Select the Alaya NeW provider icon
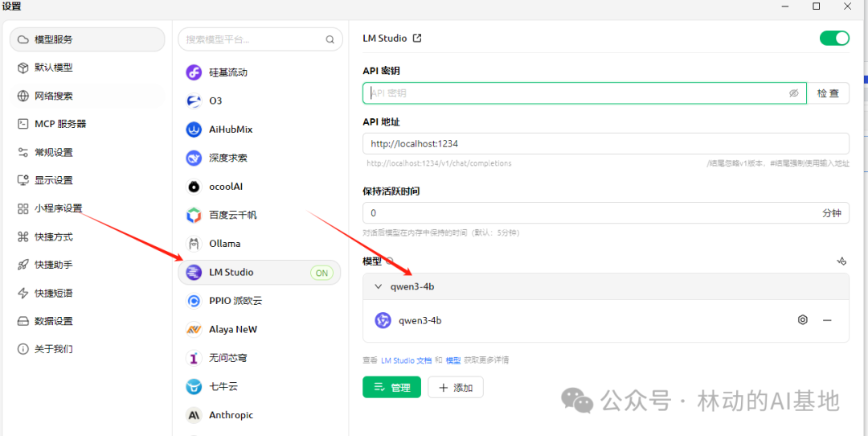This screenshot has width=868, height=436. pos(194,330)
